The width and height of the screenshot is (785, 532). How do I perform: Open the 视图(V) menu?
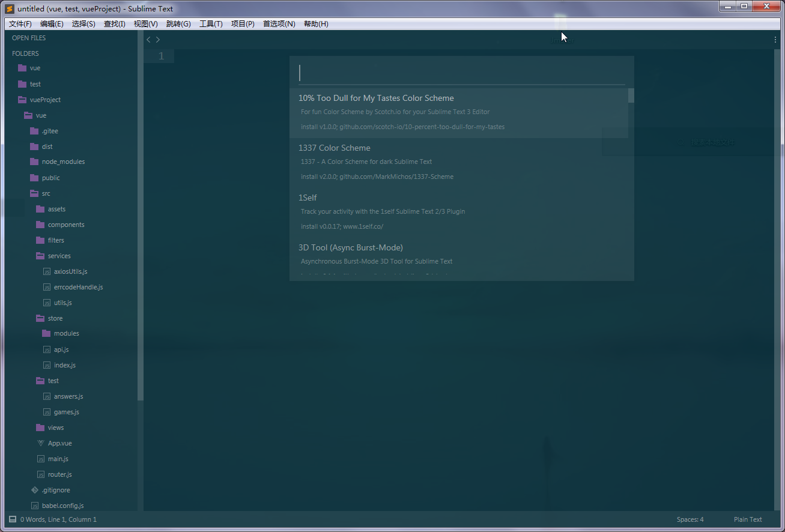[146, 24]
